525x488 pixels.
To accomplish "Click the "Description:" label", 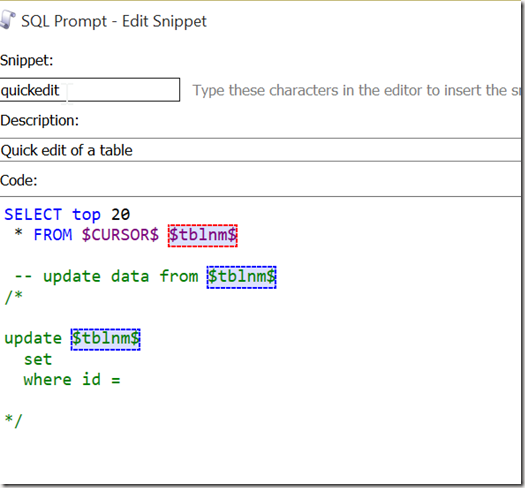I will (40, 120).
